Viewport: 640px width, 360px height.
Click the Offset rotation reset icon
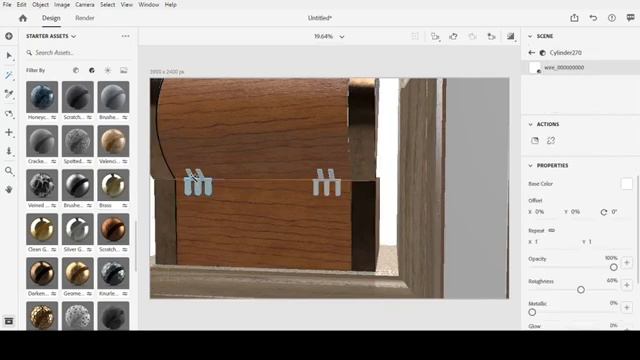pos(604,212)
